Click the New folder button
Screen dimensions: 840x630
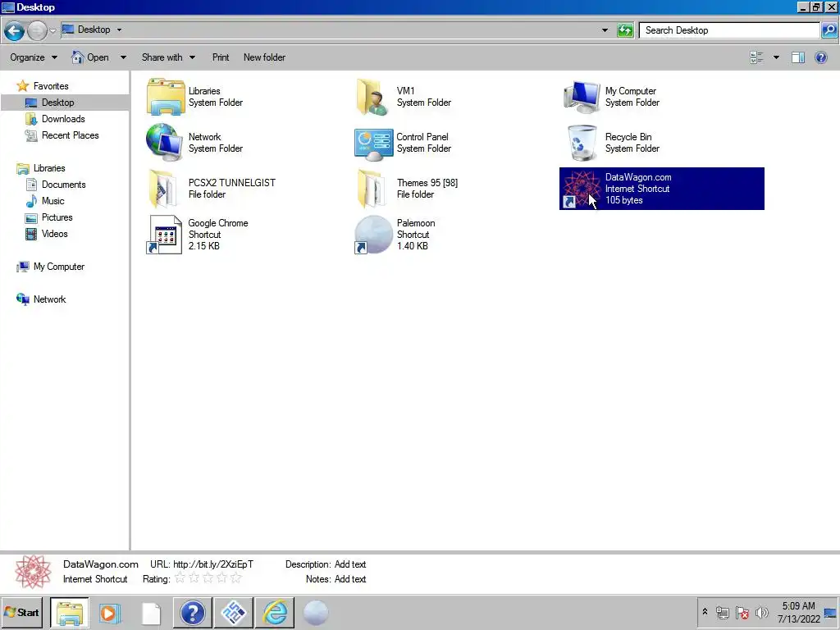pyautogui.click(x=264, y=57)
